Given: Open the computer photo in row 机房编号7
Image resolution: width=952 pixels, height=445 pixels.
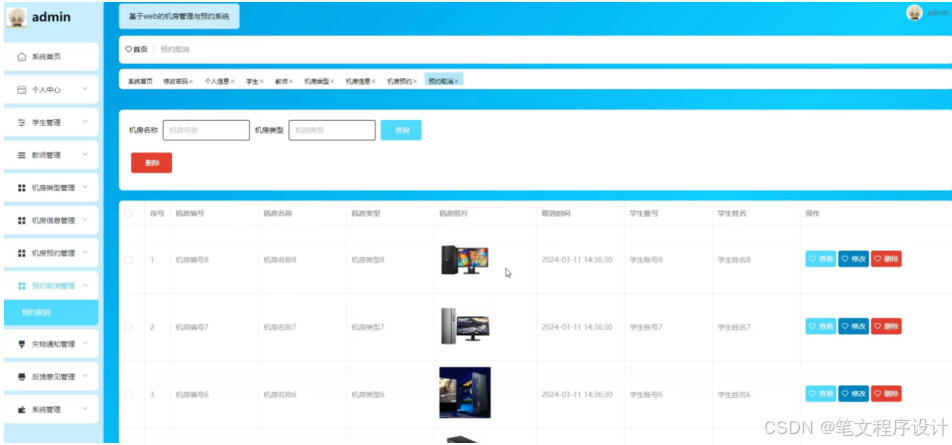Looking at the screenshot, I should [464, 327].
